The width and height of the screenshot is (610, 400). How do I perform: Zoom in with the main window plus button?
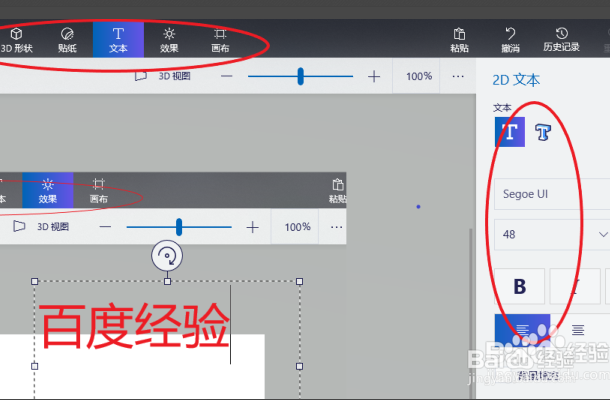374,76
